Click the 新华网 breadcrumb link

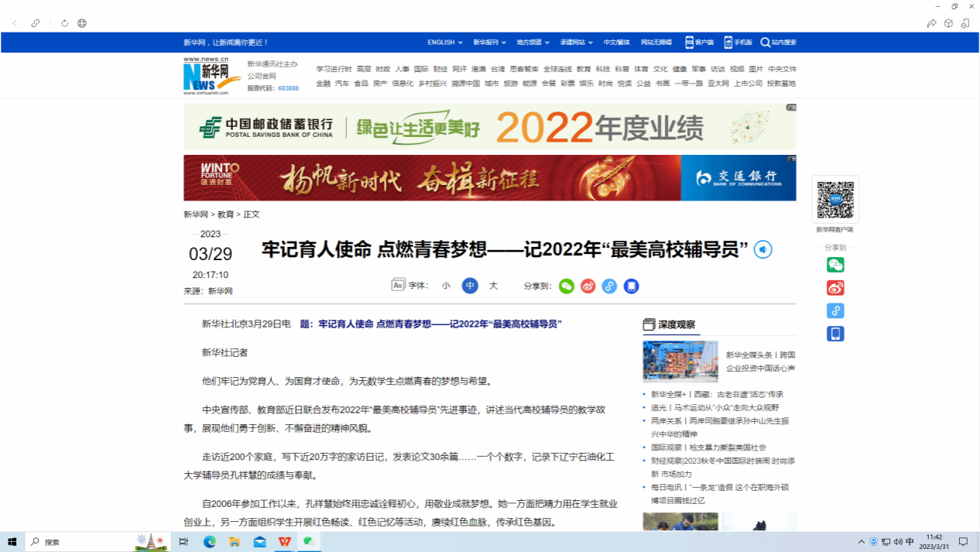pyautogui.click(x=196, y=214)
